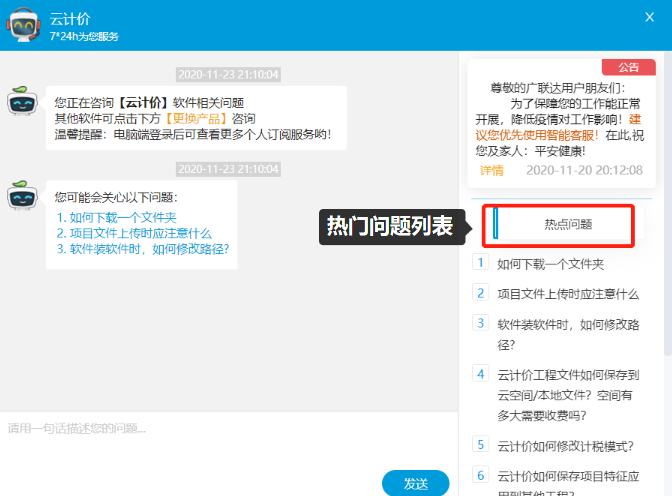Viewport: 672px width, 496px height.
Task: Open hot question about 保存到云空间/本地文件
Action: (568, 395)
